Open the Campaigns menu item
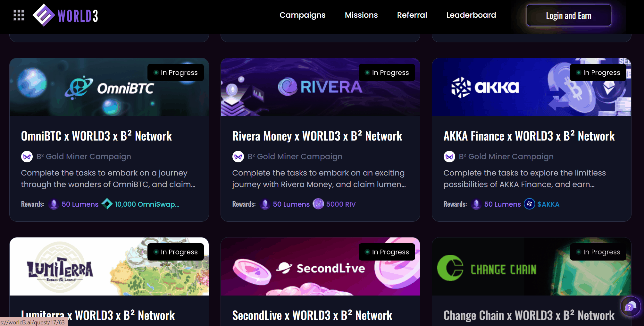The image size is (644, 326). (302, 15)
